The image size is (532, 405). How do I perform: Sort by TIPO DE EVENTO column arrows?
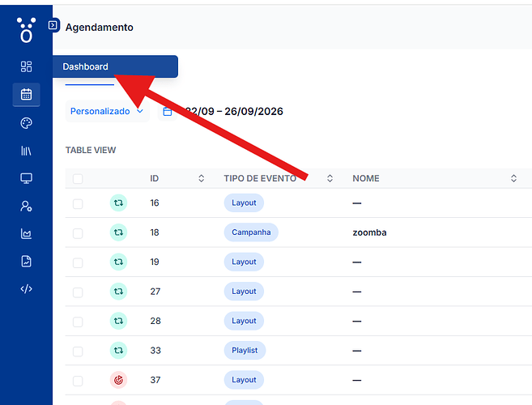pos(330,178)
